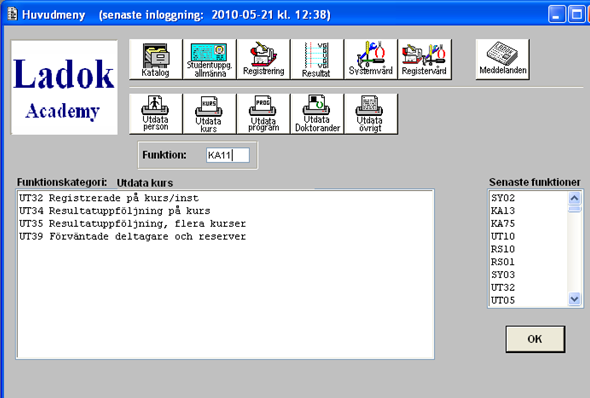Screen dimensions: 590x398
Task: Open the Utdata övrigt icon
Action: click(371, 114)
